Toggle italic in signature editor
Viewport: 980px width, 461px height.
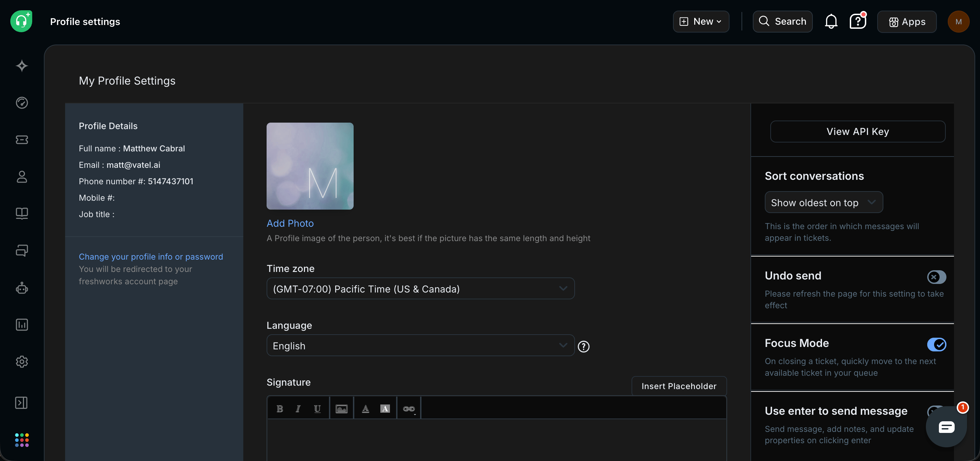pos(298,408)
